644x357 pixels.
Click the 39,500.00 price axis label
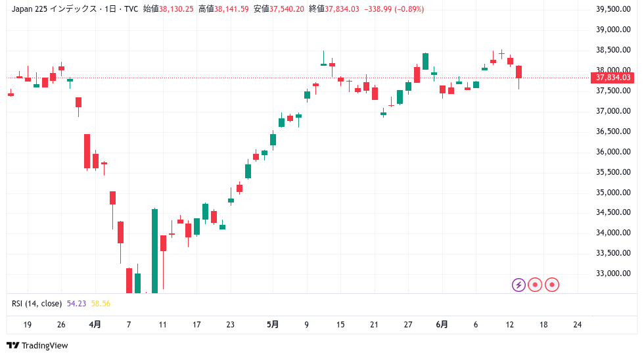pyautogui.click(x=613, y=9)
